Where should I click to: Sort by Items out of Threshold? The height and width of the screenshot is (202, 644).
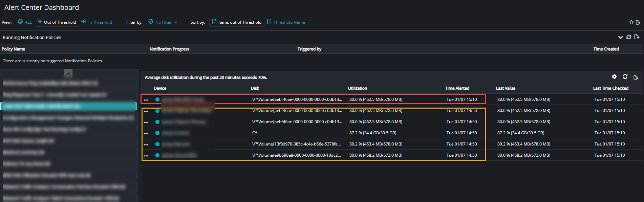pyautogui.click(x=237, y=22)
